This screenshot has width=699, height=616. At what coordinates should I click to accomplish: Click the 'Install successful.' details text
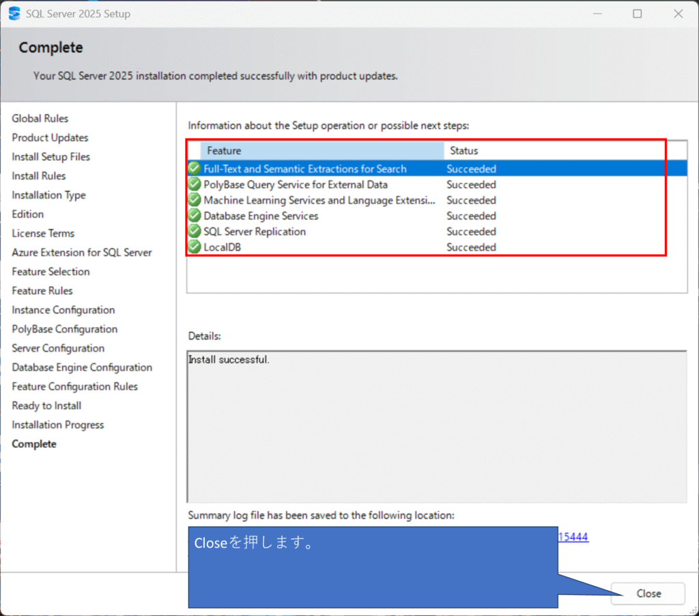click(x=229, y=359)
